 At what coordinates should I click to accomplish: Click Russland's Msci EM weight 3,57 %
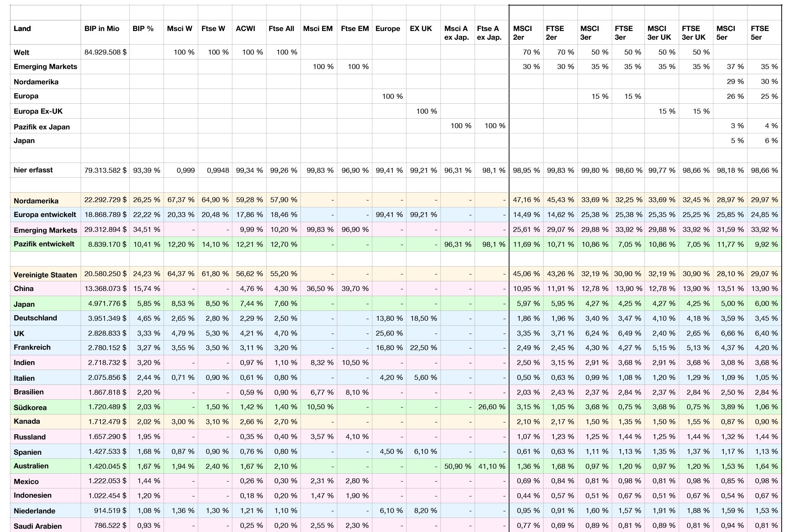[x=322, y=437]
